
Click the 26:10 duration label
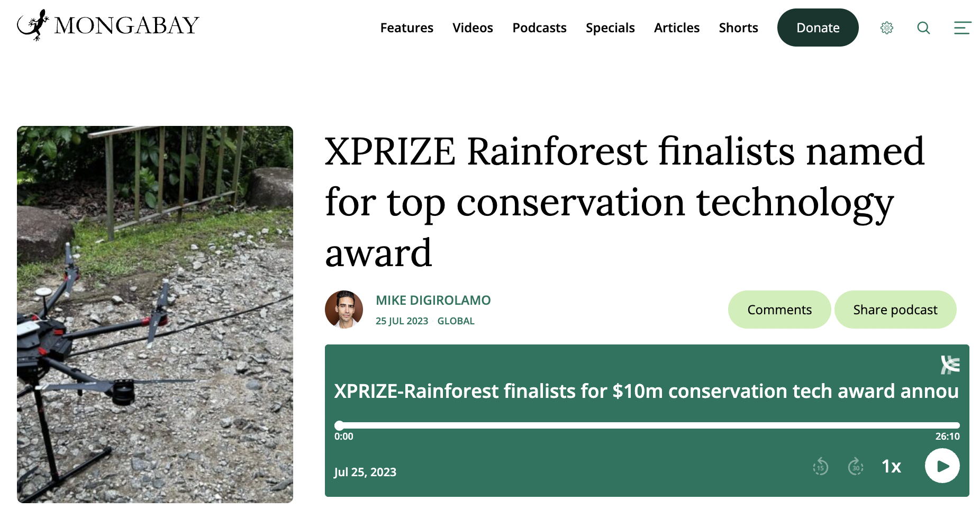pyautogui.click(x=947, y=437)
